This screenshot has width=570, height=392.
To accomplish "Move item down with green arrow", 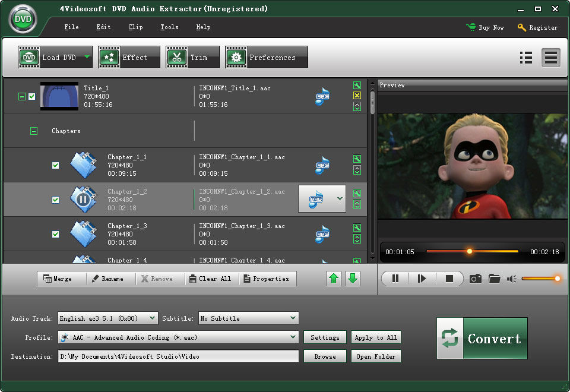I will (x=353, y=279).
